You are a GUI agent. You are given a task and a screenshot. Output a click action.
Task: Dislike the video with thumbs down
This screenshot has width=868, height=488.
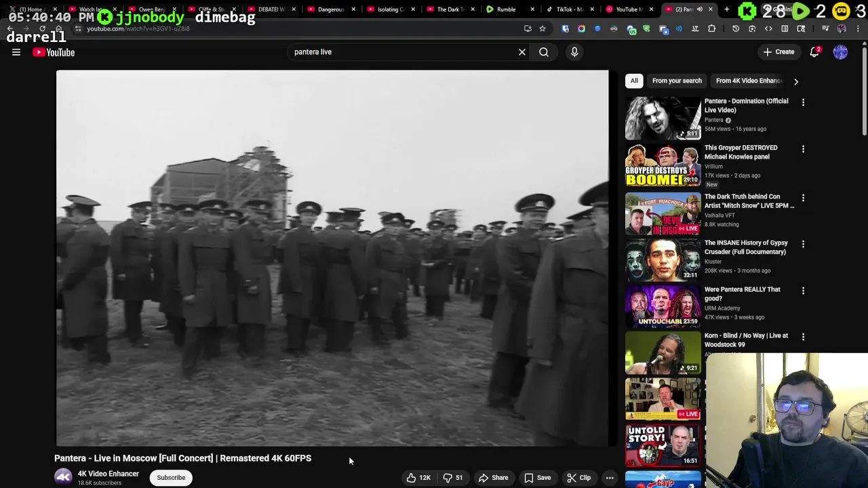[x=453, y=478]
